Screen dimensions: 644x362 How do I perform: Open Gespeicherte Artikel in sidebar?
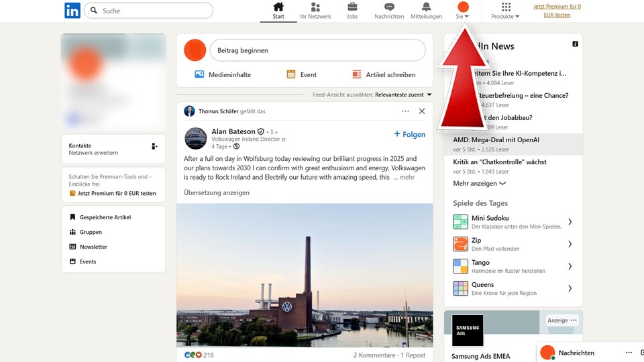pos(105,217)
